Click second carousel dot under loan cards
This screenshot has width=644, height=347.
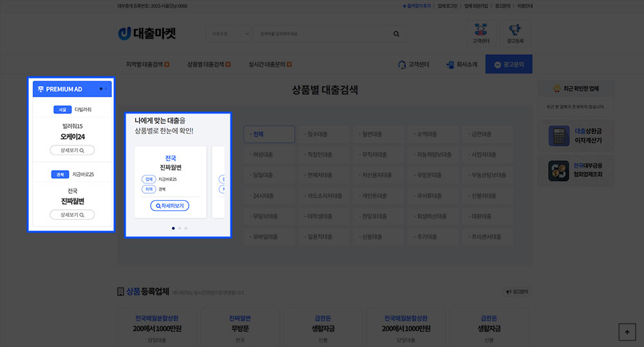[x=179, y=228]
